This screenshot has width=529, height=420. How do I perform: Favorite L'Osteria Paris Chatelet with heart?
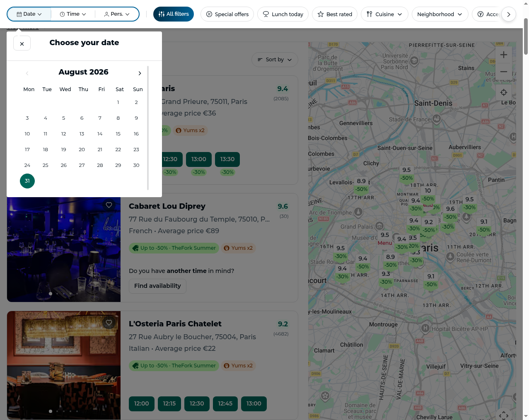(x=109, y=323)
